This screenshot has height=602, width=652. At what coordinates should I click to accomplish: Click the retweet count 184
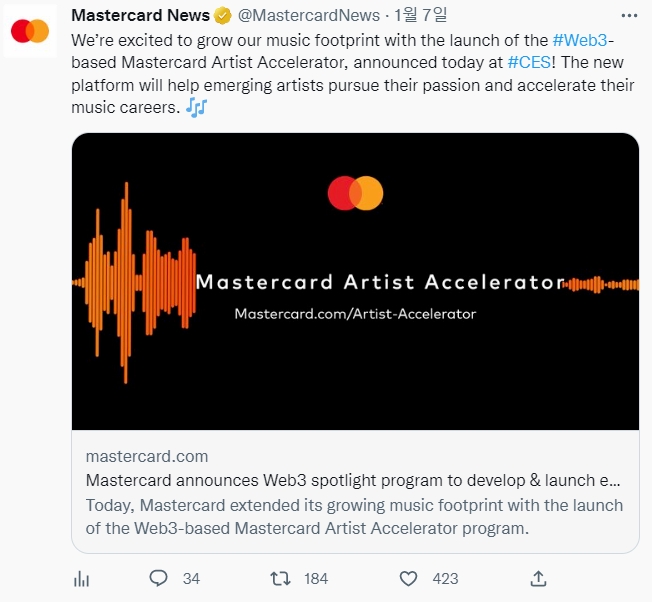click(x=316, y=579)
